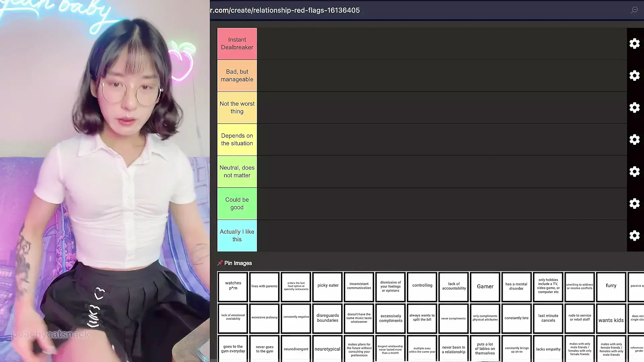Click gear icon beside Neutral, does not matter

click(x=634, y=172)
